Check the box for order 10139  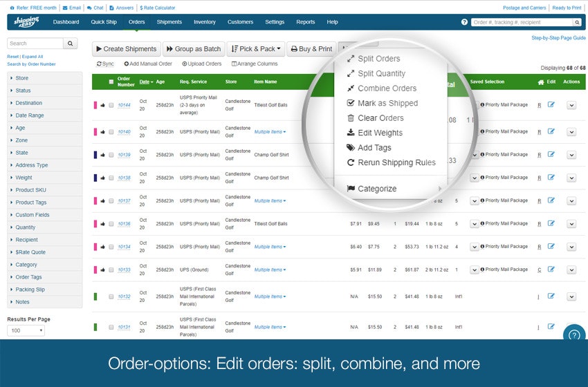pyautogui.click(x=111, y=155)
